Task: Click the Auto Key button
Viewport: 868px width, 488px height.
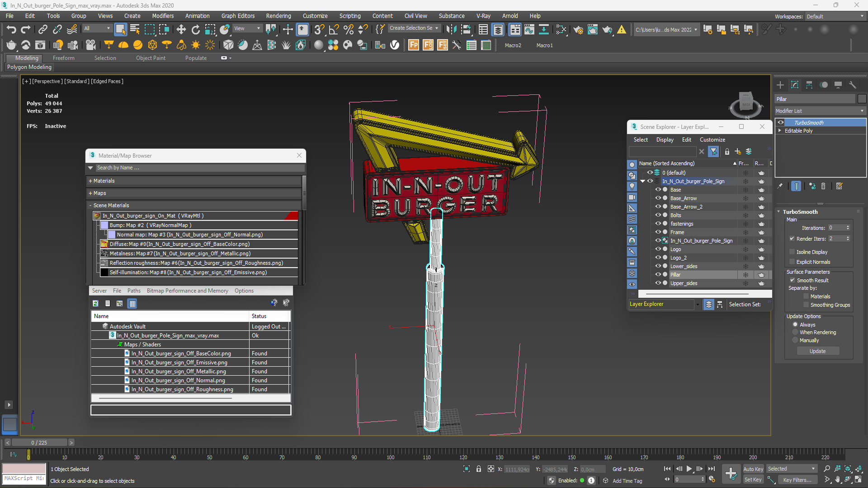Action: tap(753, 469)
